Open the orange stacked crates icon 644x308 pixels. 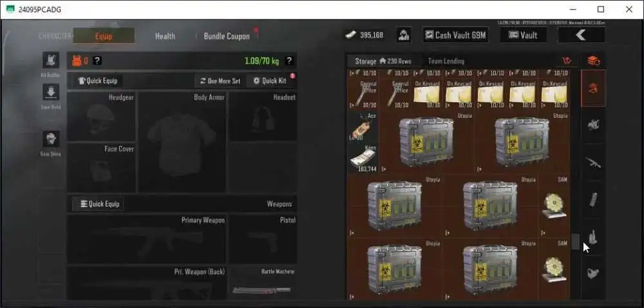(x=593, y=60)
